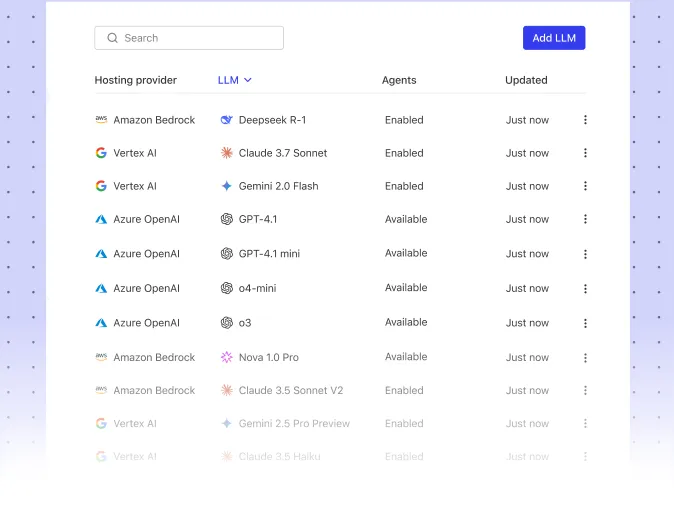Viewport: 674px width, 520px height.
Task: Click the Claude icon beside Claude 3.7 Sonnet
Action: pos(227,153)
